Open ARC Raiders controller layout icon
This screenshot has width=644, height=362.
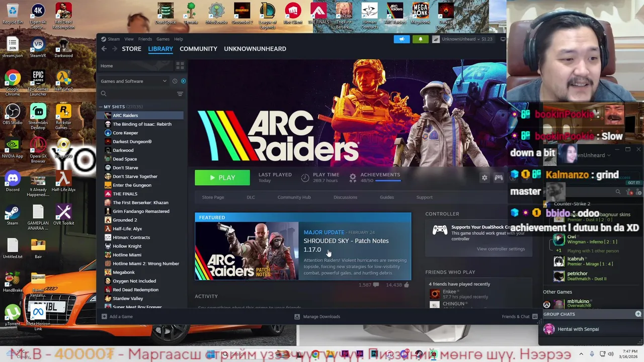[499, 177]
